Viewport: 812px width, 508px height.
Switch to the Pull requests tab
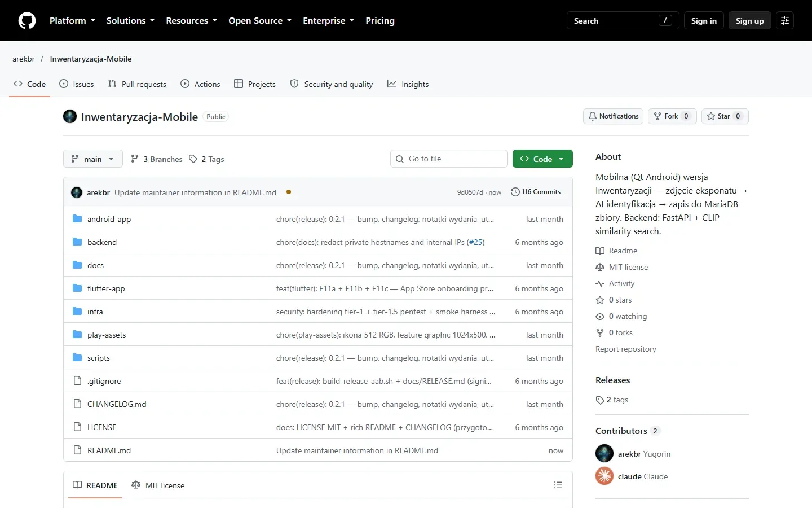coord(137,84)
